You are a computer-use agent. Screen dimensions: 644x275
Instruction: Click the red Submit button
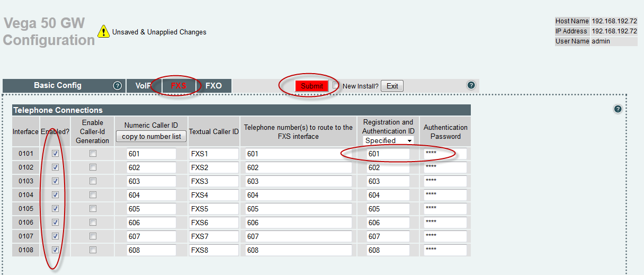(312, 86)
